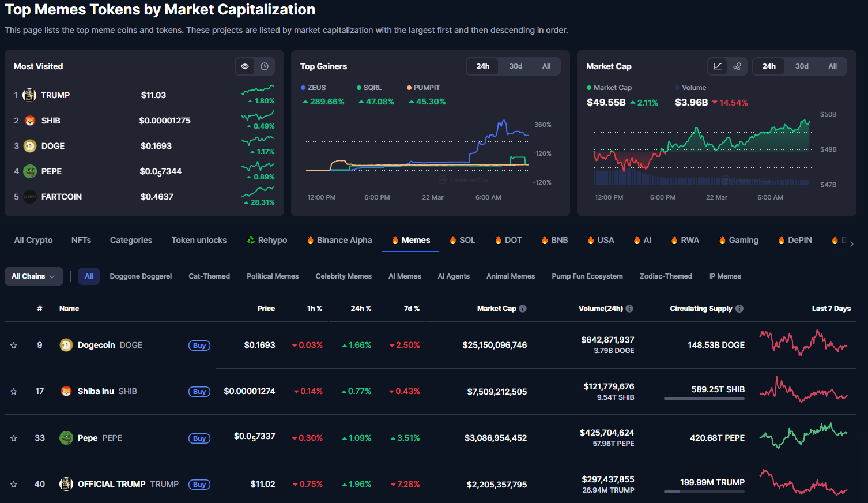The height and width of the screenshot is (503, 868).
Task: Click Buy button for Dogecoin
Action: tap(199, 346)
